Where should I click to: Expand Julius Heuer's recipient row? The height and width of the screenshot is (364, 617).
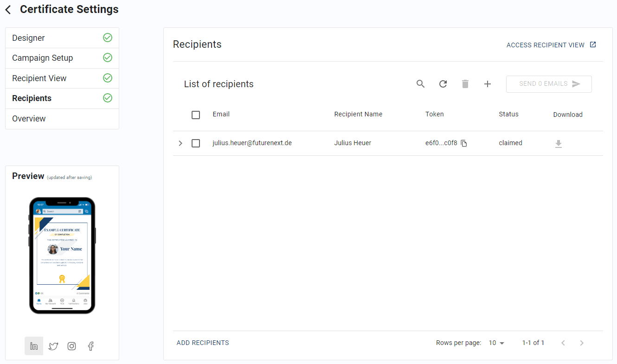click(x=180, y=143)
